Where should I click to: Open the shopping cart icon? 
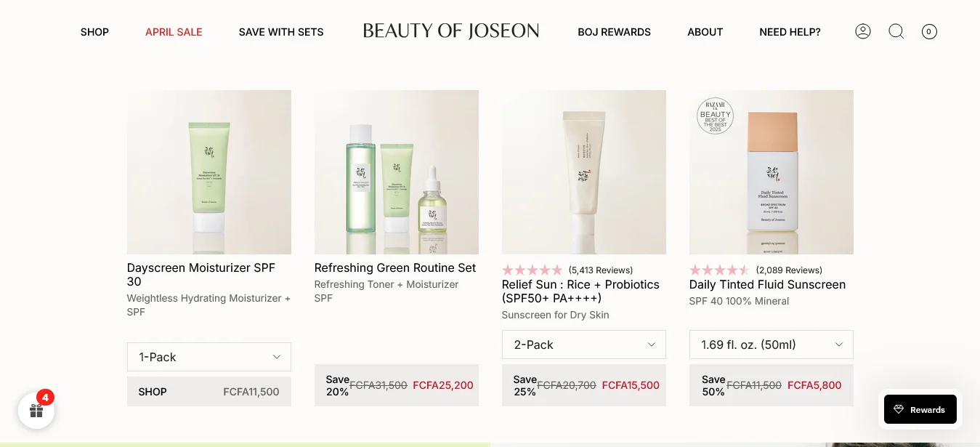[x=929, y=31]
